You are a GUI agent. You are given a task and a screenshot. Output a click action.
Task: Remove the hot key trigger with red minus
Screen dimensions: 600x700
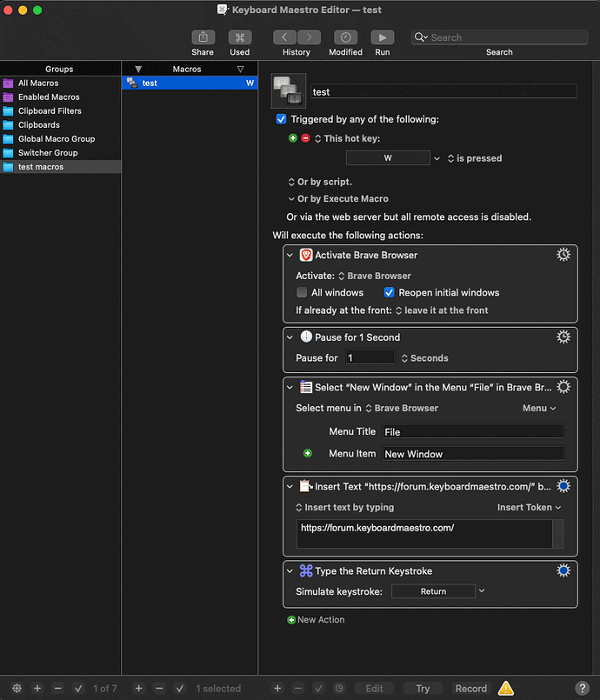click(305, 138)
